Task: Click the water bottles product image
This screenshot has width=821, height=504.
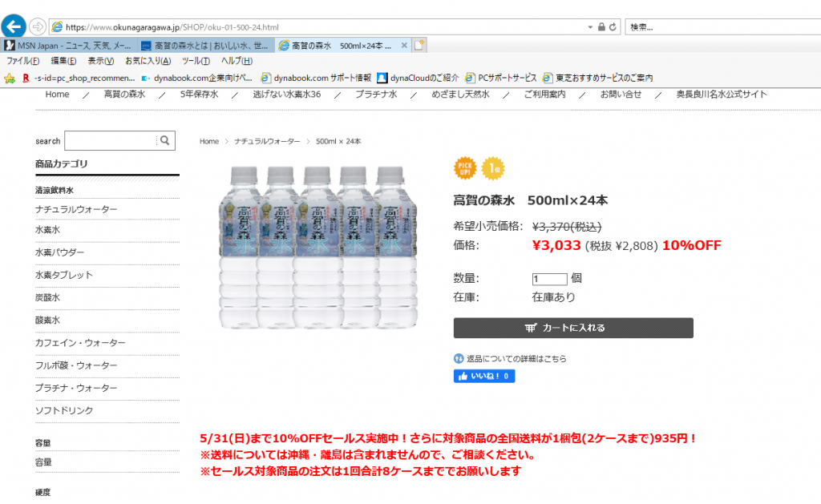Action: click(317, 247)
